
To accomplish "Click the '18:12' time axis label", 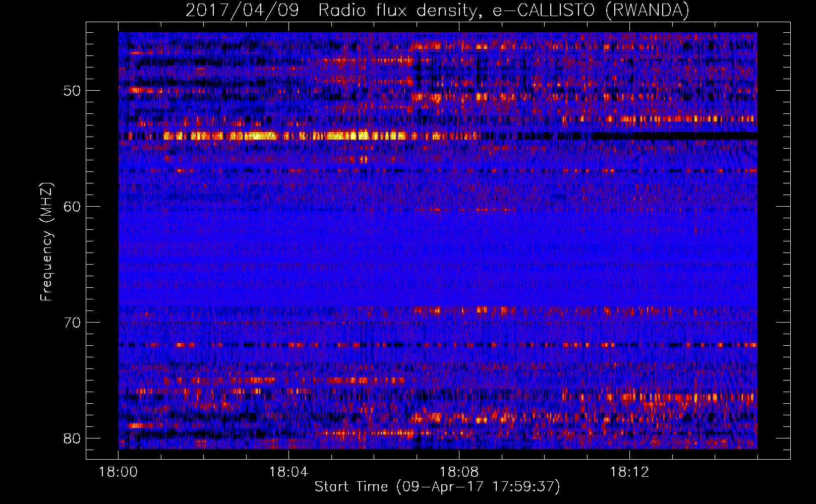I will click(629, 472).
